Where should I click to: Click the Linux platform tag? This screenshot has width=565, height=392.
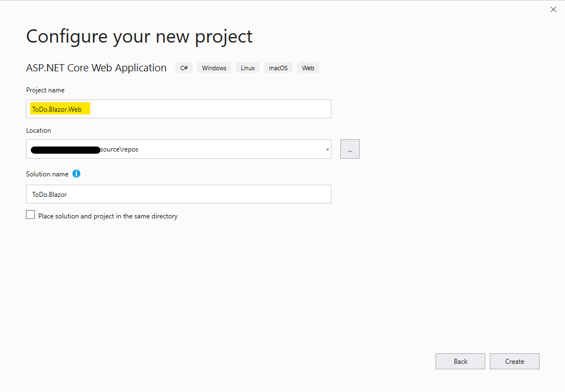tap(247, 68)
